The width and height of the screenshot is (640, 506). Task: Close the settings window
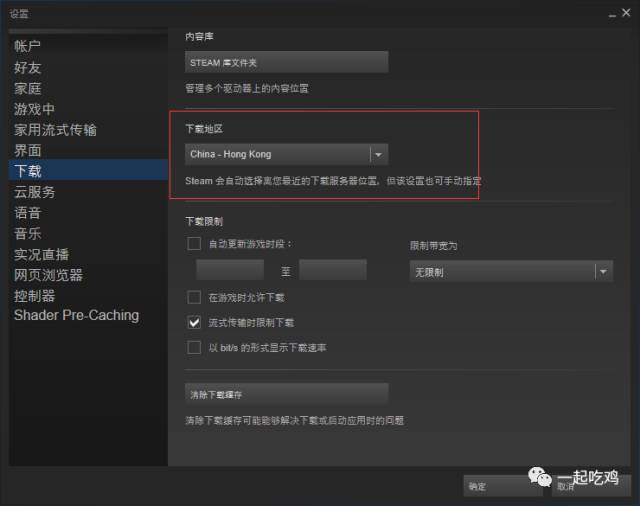pyautogui.click(x=626, y=13)
